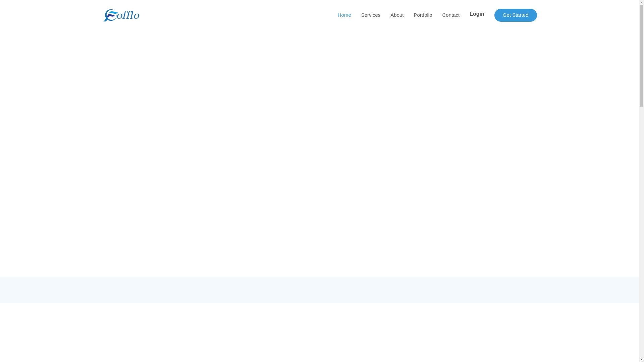Click the Fofflo logo
This screenshot has width=644, height=362.
point(121,15)
